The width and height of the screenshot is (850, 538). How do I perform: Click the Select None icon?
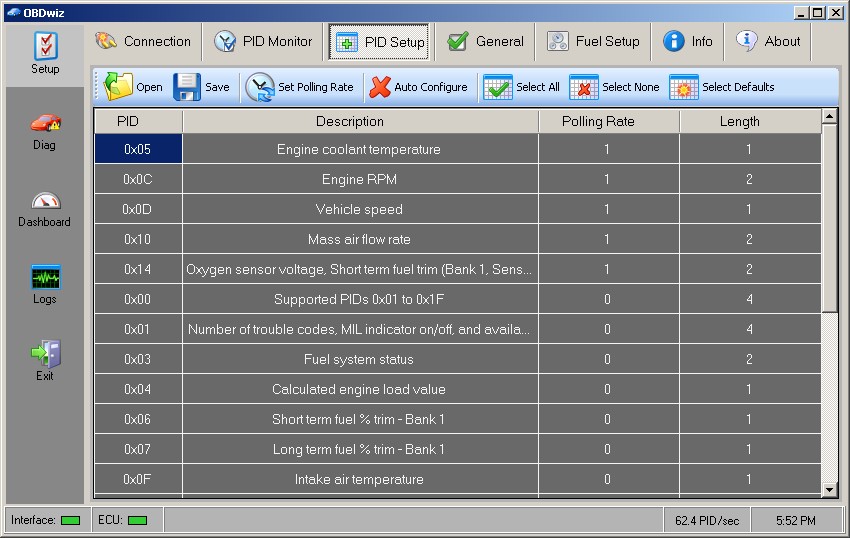(584, 87)
